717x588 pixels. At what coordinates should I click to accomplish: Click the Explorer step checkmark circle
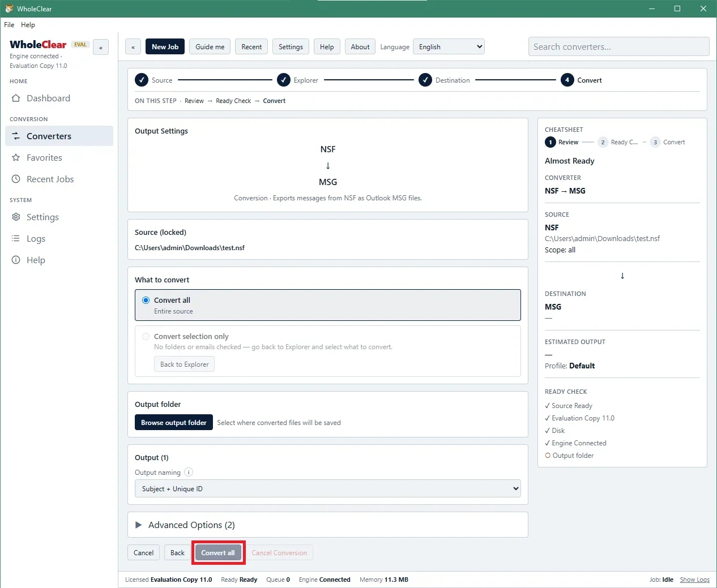(284, 80)
